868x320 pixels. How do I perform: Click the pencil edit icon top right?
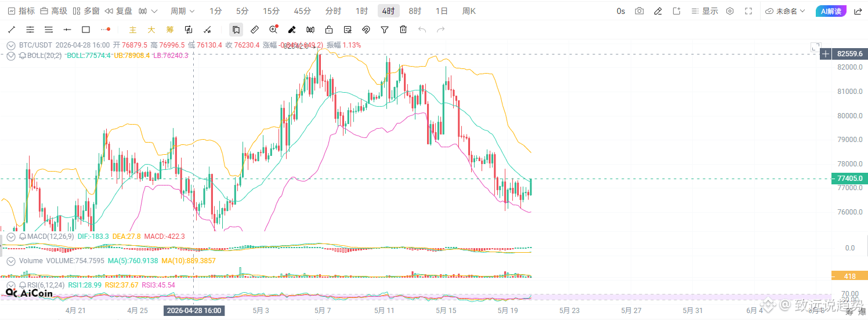click(x=658, y=11)
